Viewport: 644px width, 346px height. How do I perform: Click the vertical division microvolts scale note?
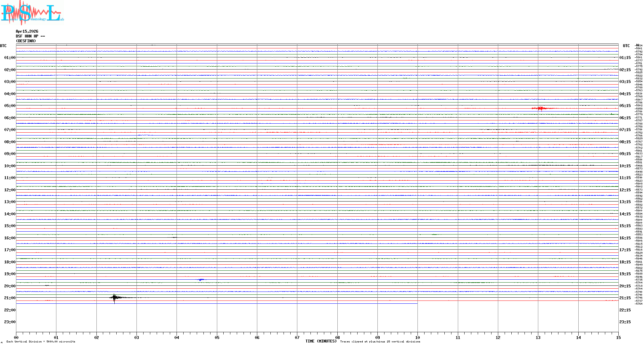(x=41, y=342)
